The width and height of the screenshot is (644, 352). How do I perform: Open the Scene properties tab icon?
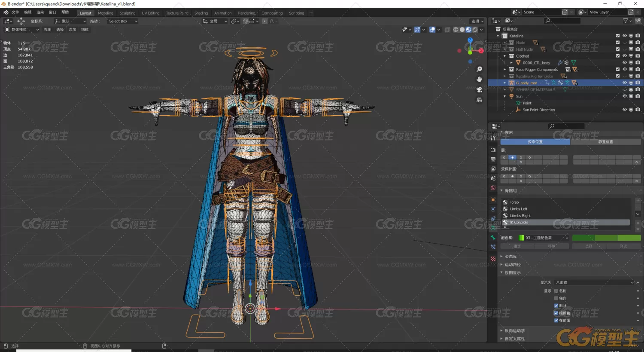(x=493, y=178)
